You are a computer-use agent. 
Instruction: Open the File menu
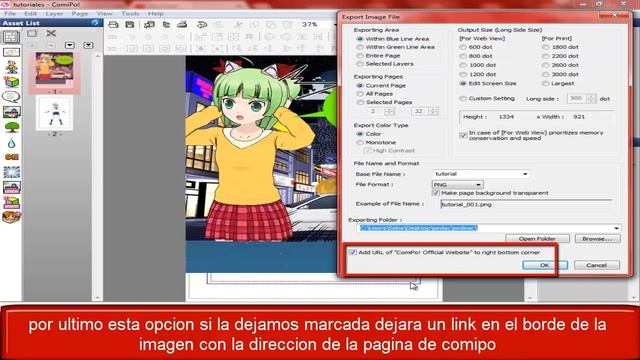(9, 13)
